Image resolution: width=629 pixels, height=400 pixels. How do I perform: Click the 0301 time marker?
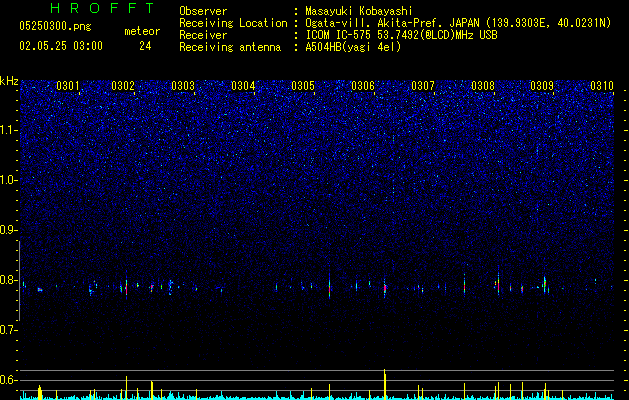(68, 86)
